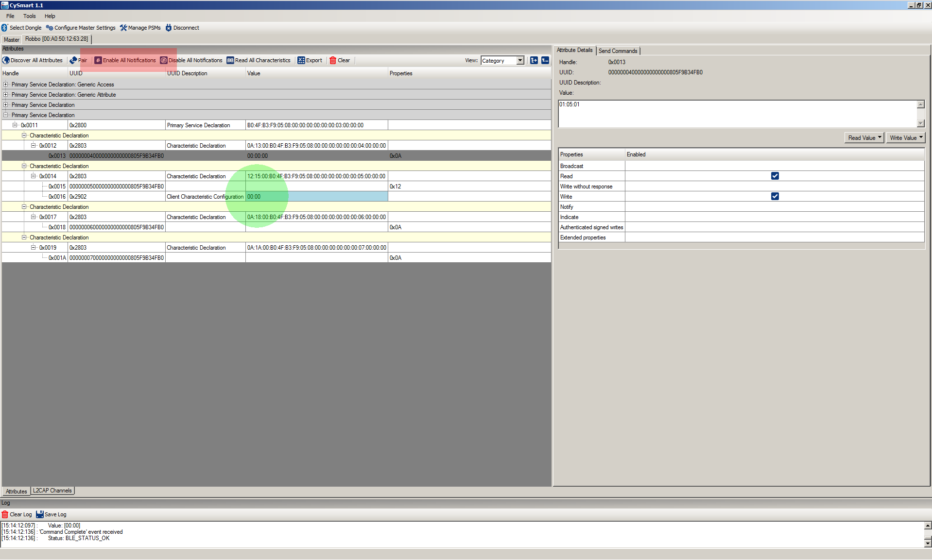Click the red Clear attributes button
This screenshot has height=560, width=932.
[x=340, y=60]
